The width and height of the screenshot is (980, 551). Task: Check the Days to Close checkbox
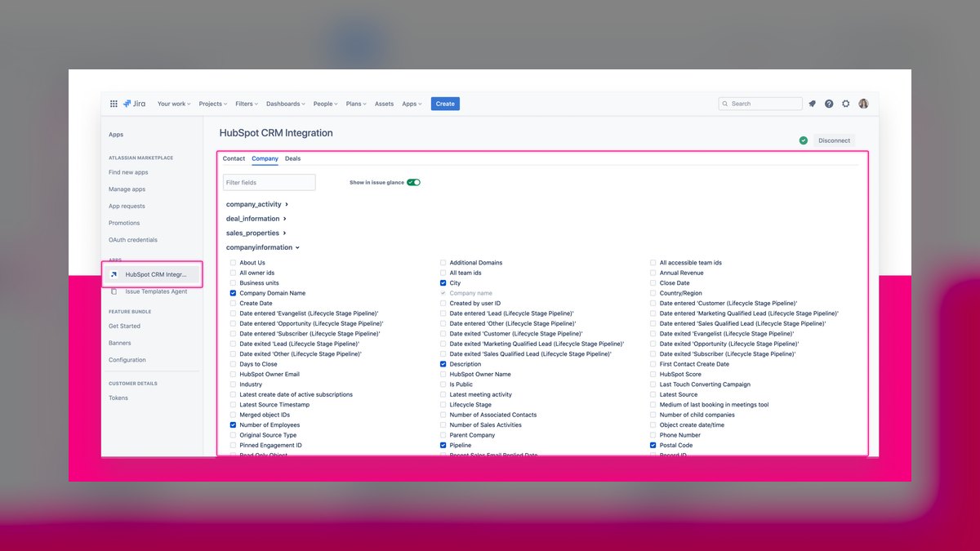coord(233,364)
